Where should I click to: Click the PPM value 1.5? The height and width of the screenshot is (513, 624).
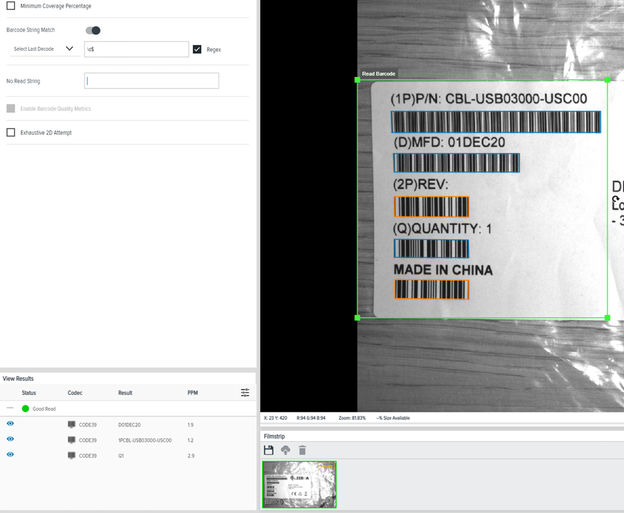pyautogui.click(x=190, y=425)
